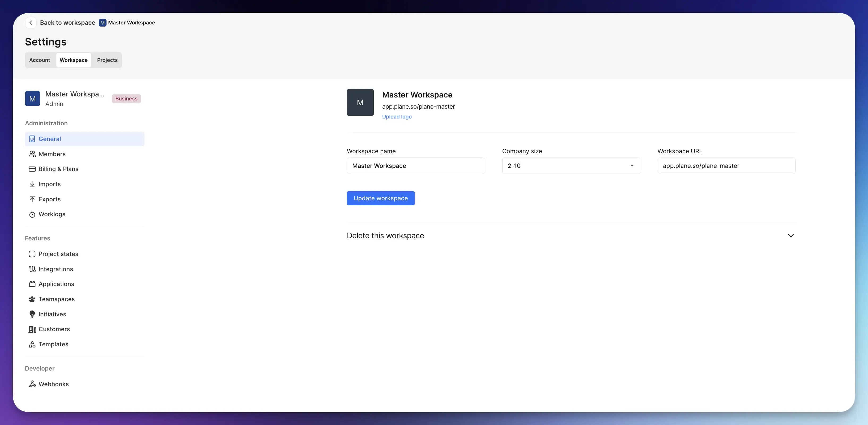Click the Update workspace button
This screenshot has width=868, height=425.
pos(380,198)
